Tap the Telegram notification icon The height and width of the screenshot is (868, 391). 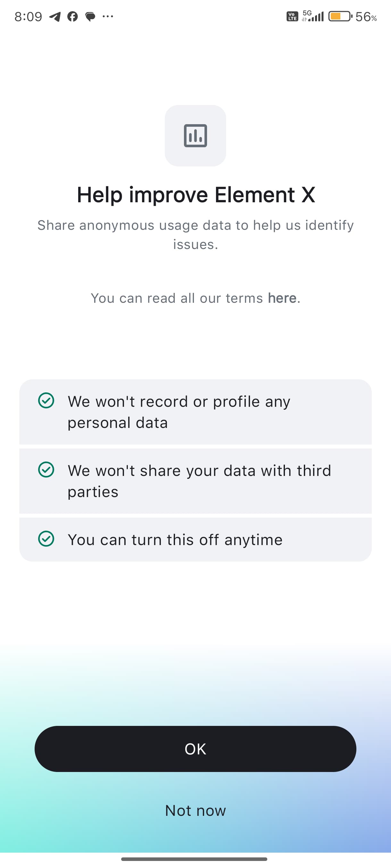[x=55, y=16]
